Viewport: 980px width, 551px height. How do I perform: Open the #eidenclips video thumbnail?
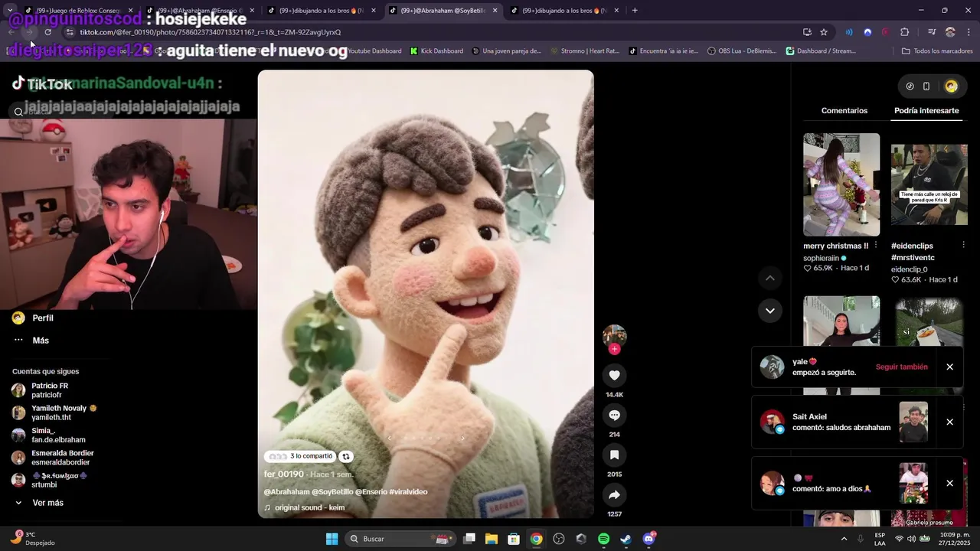tap(929, 184)
